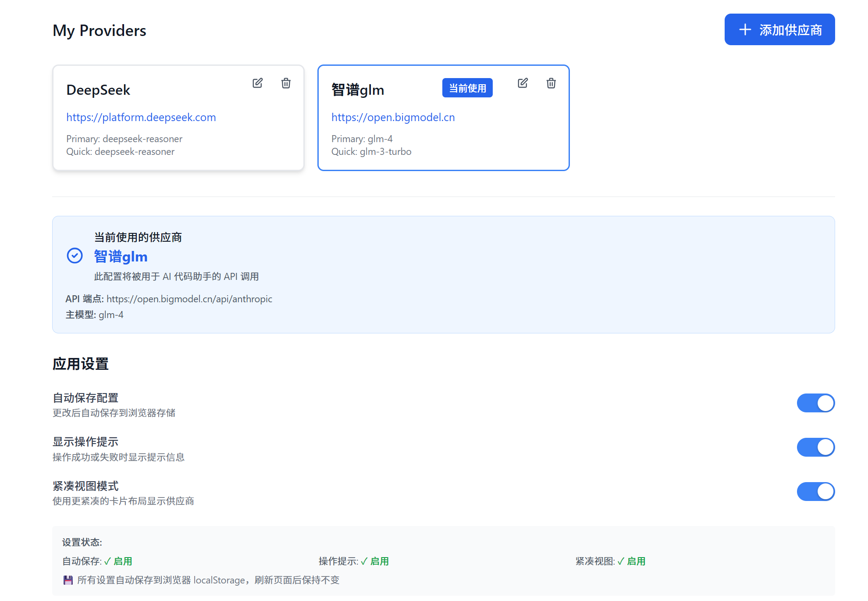The width and height of the screenshot is (868, 601).
Task: Click the My Providers heading
Action: (x=100, y=31)
